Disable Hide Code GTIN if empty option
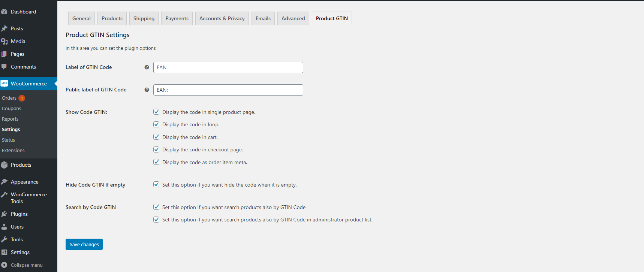Viewport: 644px width, 272px height. tap(156, 184)
